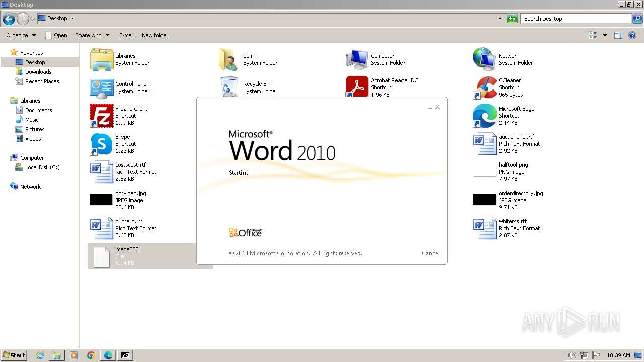This screenshot has height=362, width=644.
Task: Open Pictures library in navigation pane
Action: click(x=35, y=129)
